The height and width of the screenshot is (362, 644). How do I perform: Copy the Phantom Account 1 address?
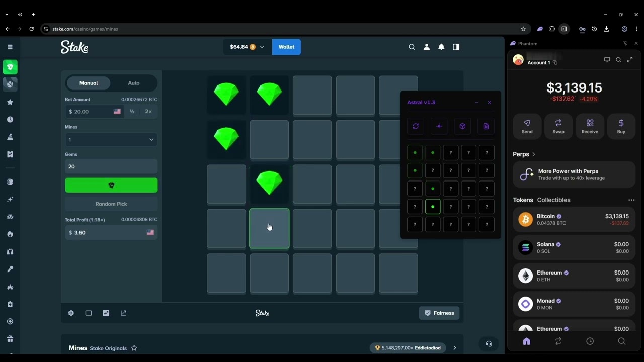coord(555,63)
